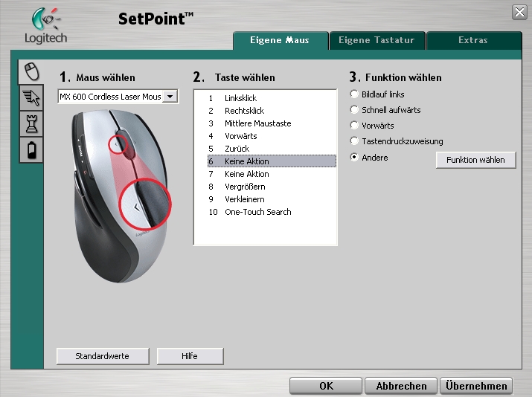Open the game settings chess rook icon
The height and width of the screenshot is (397, 532).
31,123
